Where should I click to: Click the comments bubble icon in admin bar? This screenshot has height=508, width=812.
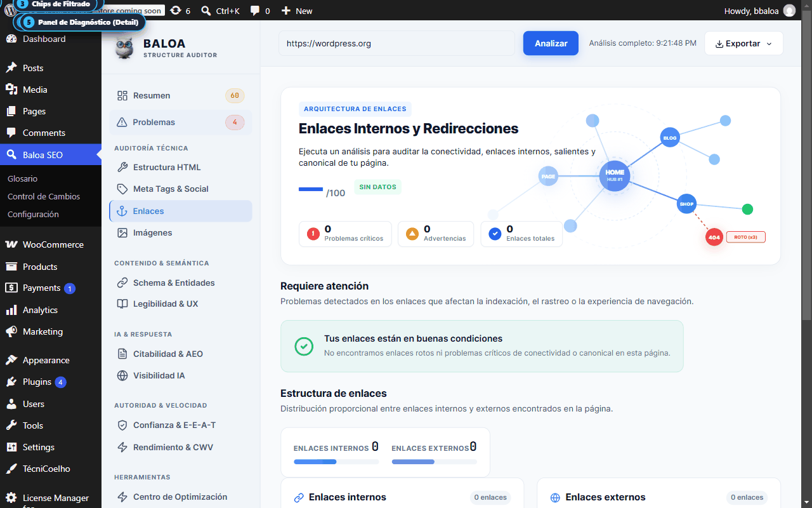[255, 11]
